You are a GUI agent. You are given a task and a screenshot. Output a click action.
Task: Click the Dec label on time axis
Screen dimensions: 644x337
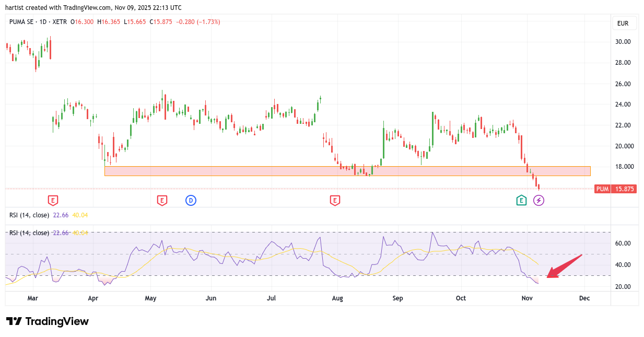(584, 298)
